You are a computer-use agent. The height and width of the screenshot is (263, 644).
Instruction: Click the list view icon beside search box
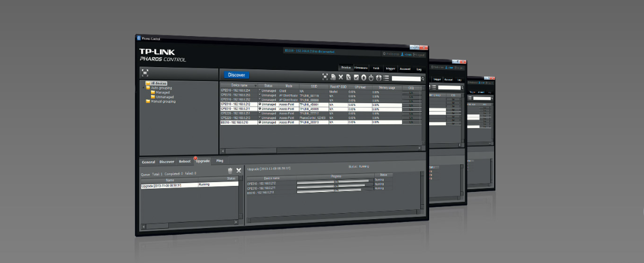point(386,78)
